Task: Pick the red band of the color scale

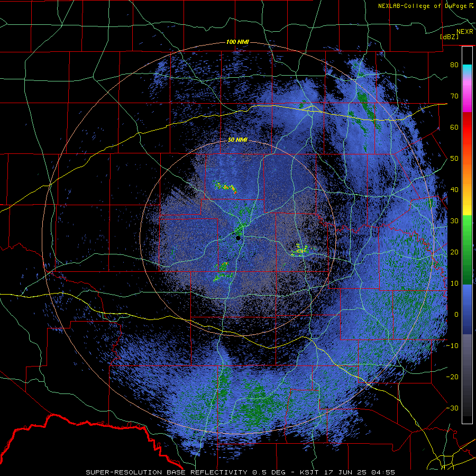Action: coord(467,127)
